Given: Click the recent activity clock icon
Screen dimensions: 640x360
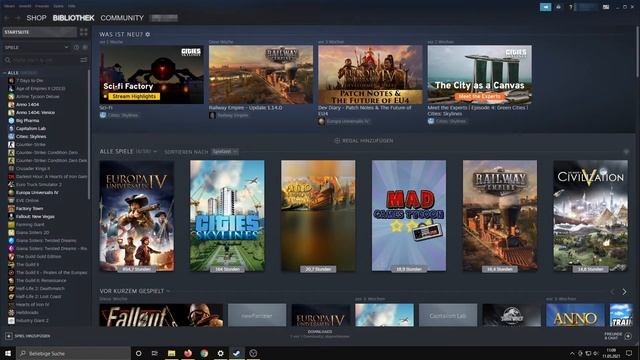Looking at the screenshot, I should point(76,47).
